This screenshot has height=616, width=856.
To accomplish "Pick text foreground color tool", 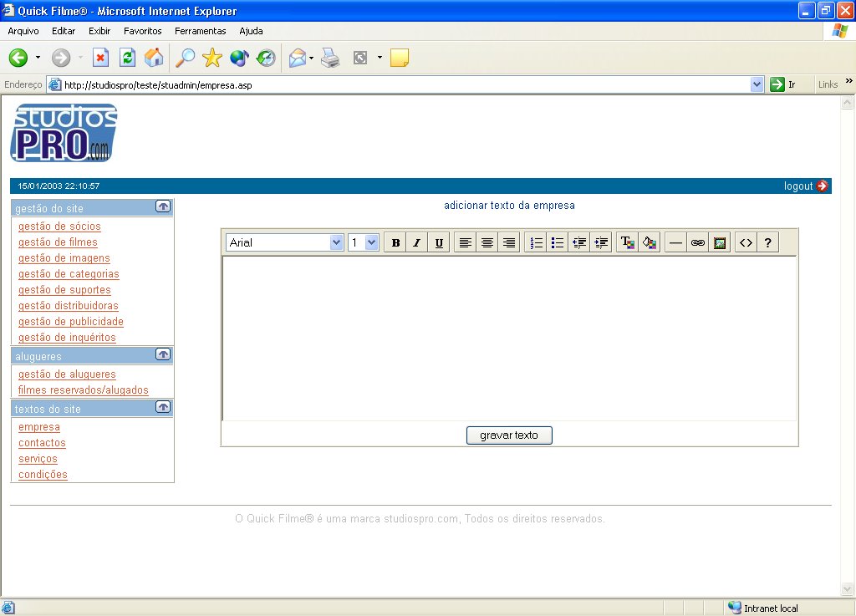I will tap(627, 242).
